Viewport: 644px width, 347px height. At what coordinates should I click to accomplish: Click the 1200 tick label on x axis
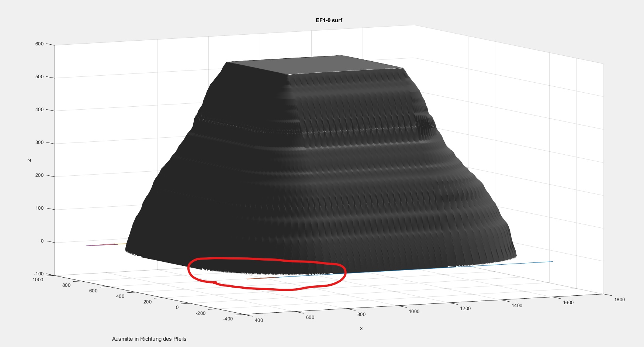465,309
